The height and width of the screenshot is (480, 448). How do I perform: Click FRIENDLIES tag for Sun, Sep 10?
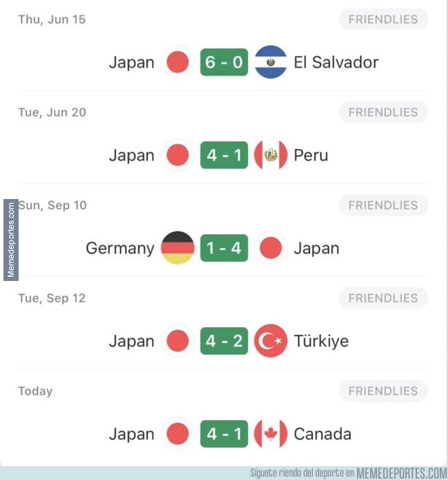click(383, 205)
